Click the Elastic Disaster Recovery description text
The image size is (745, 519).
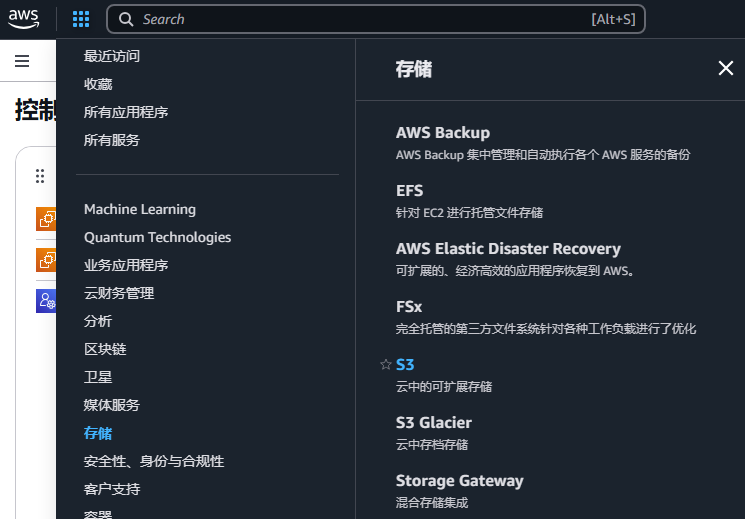click(x=516, y=271)
